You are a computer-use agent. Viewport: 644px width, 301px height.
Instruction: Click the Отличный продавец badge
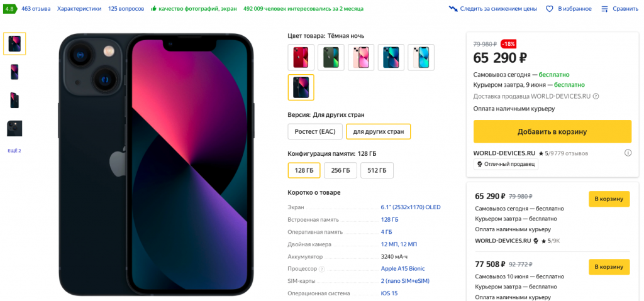click(x=506, y=164)
